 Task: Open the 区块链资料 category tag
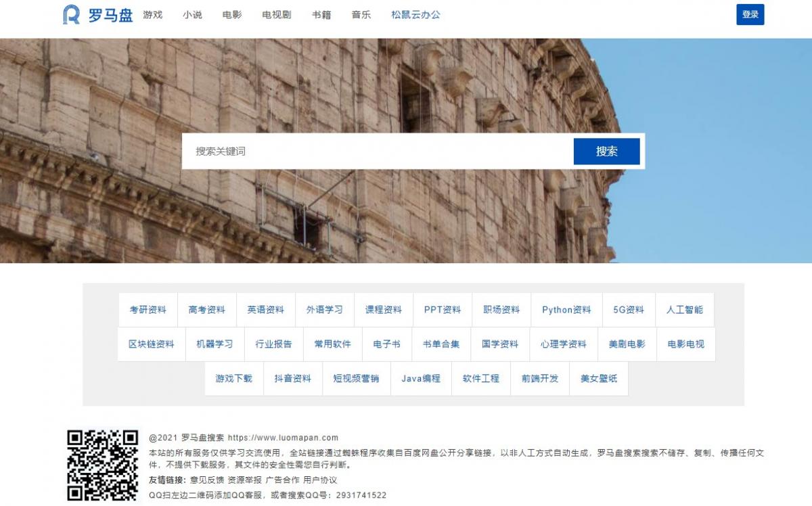pos(152,344)
